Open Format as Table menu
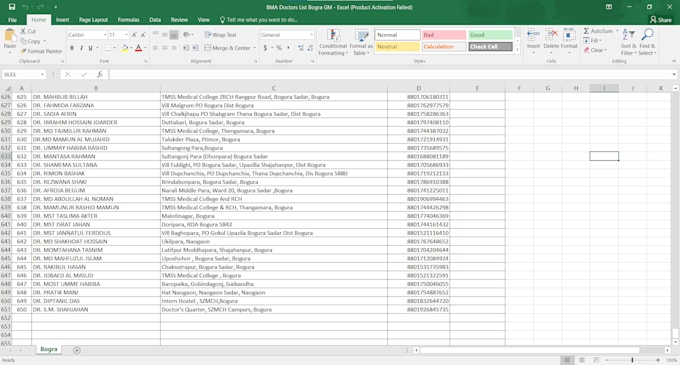 361,42
